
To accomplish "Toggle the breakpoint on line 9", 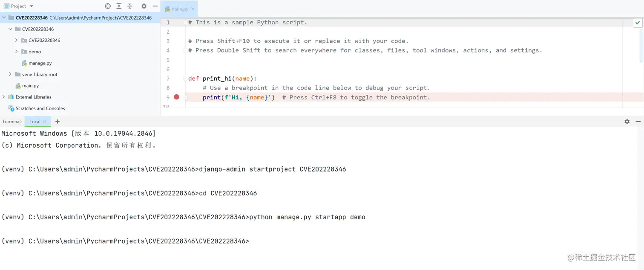I will tap(177, 97).
